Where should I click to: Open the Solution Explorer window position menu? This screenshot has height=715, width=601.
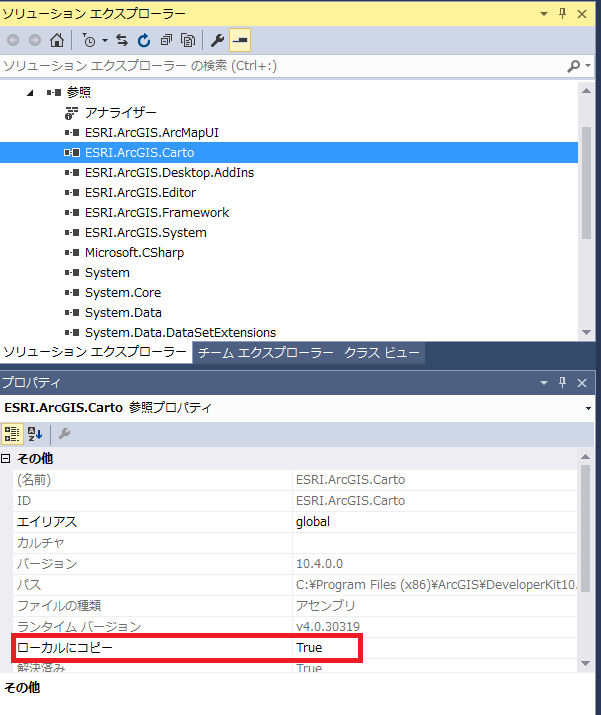pos(544,14)
